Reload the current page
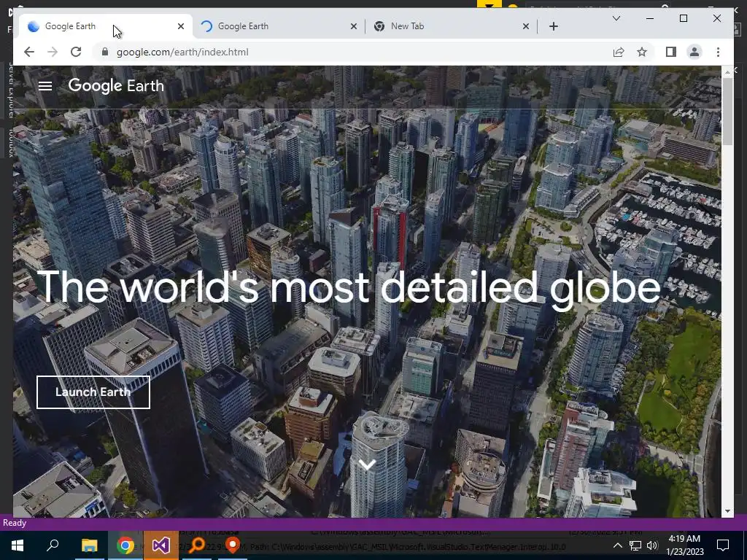The image size is (747, 560). [76, 52]
